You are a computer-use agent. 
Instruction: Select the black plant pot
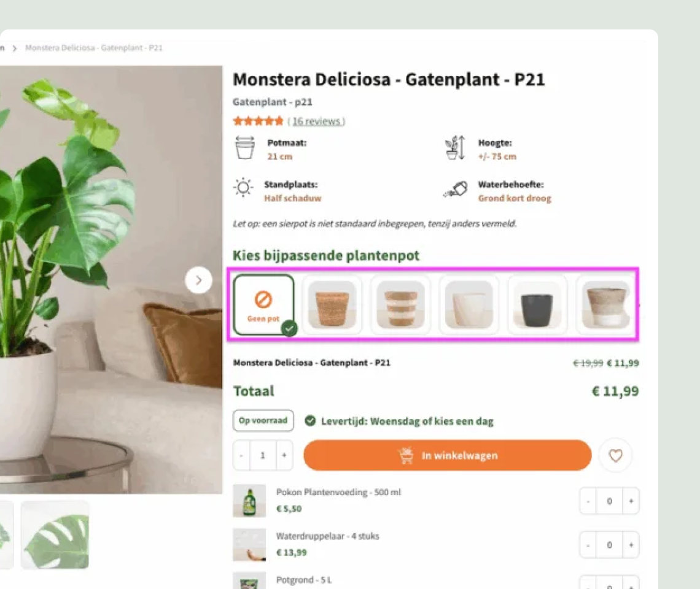(537, 304)
